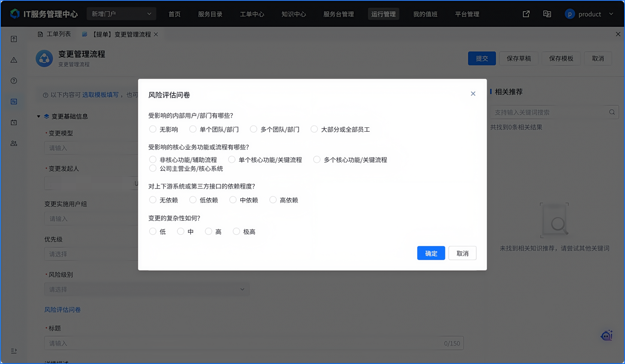Click the warning triangle sidebar icon

click(x=14, y=60)
